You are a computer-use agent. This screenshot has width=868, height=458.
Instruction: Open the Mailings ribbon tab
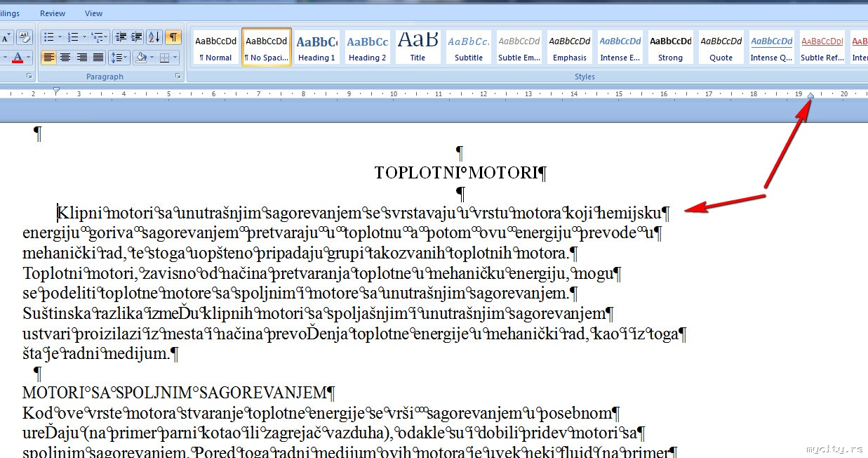pyautogui.click(x=10, y=13)
